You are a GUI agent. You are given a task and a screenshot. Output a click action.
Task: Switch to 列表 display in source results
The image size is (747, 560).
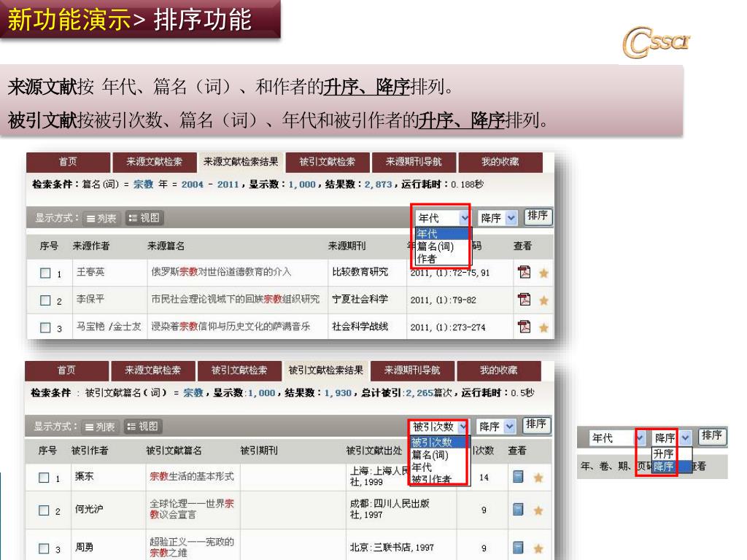click(x=101, y=218)
